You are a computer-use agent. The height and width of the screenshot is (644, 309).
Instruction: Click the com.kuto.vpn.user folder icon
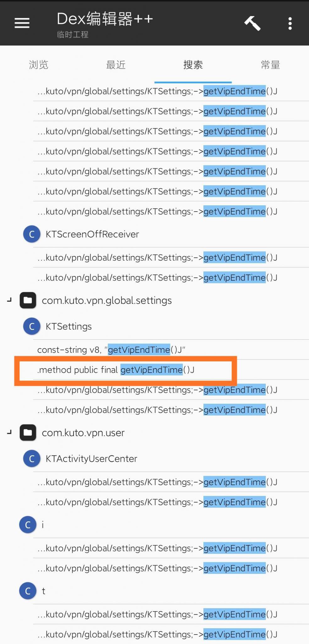coord(28,433)
